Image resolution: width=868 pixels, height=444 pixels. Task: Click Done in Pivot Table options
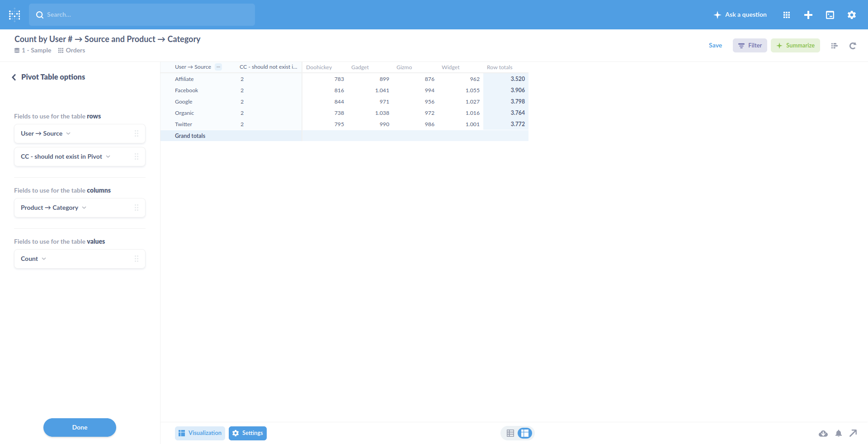tap(80, 427)
